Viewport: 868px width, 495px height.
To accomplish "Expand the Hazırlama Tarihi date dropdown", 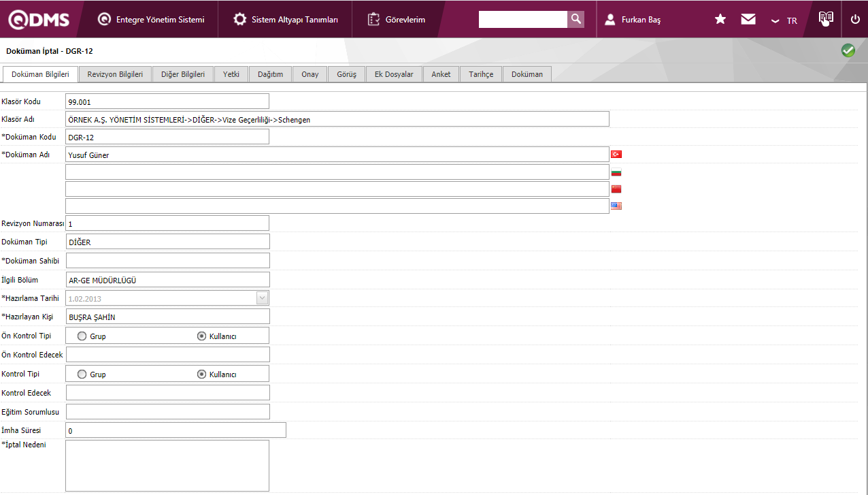I will (262, 298).
